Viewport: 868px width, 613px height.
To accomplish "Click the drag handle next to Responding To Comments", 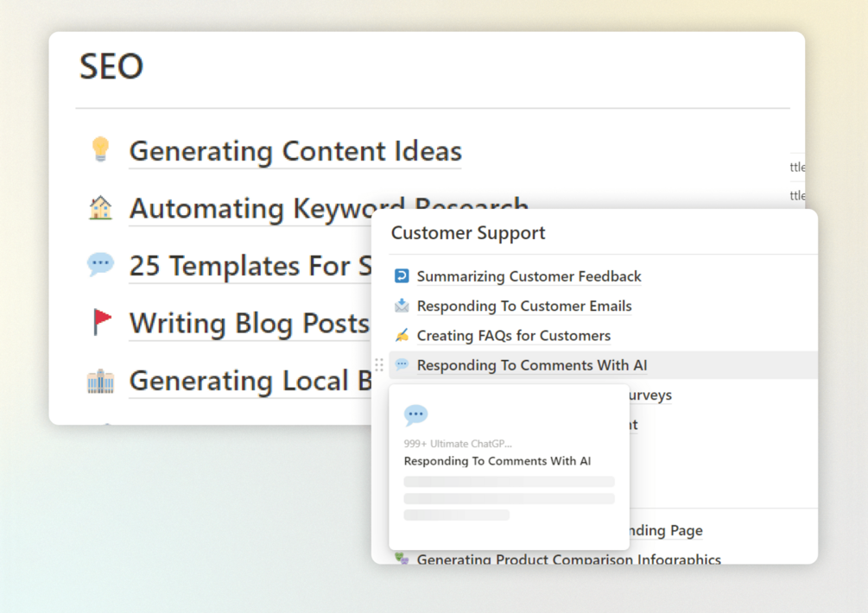I will coord(379,364).
